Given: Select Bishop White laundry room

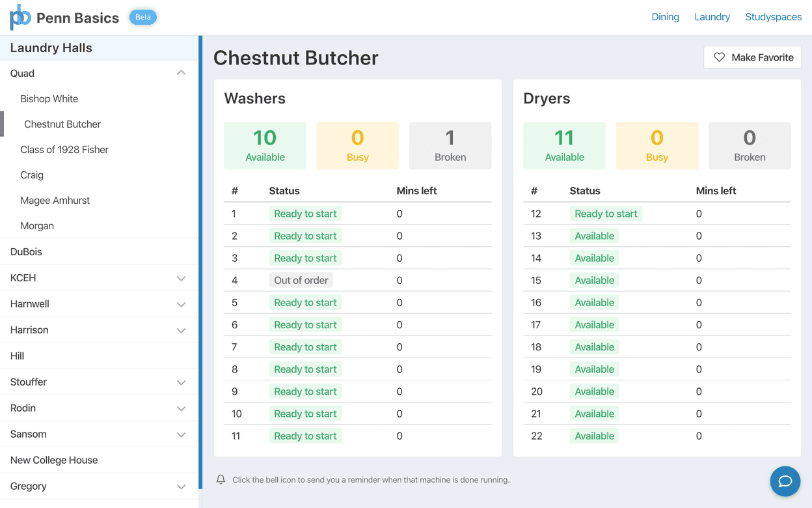Looking at the screenshot, I should [49, 99].
